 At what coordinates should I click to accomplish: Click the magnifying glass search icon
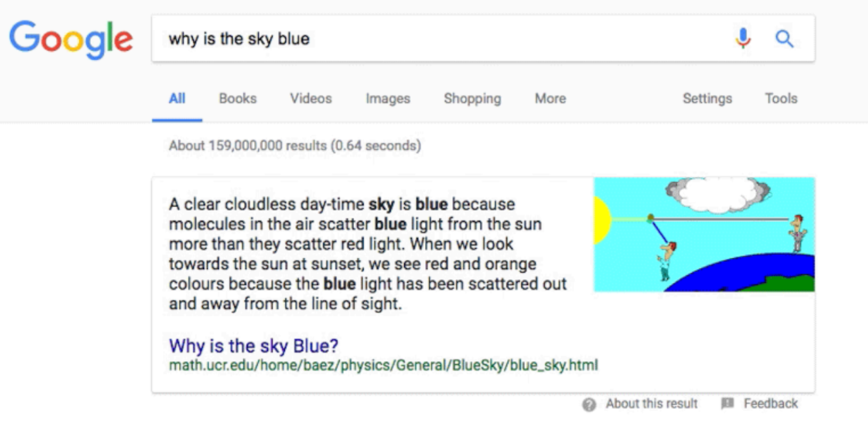click(785, 39)
